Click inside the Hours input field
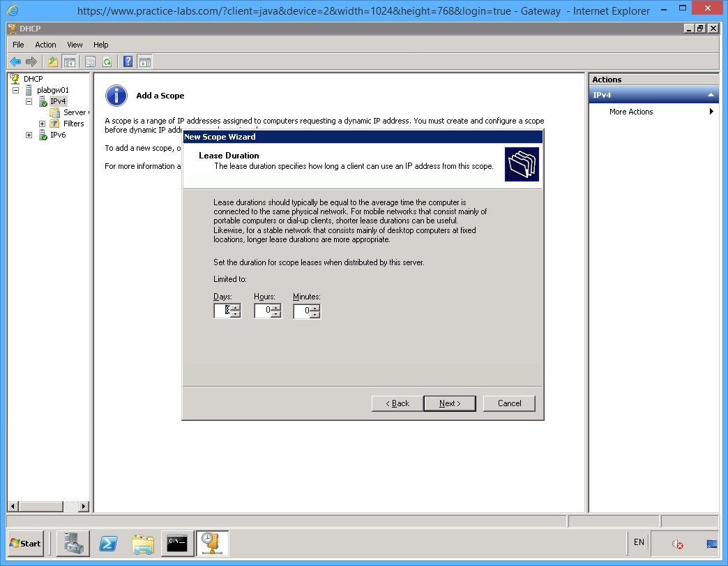This screenshot has width=728, height=566. [264, 310]
